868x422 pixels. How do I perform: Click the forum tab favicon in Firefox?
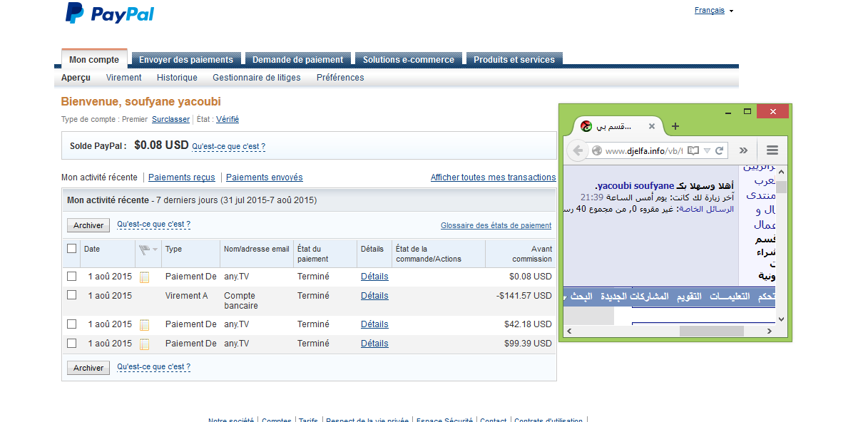[x=586, y=126]
